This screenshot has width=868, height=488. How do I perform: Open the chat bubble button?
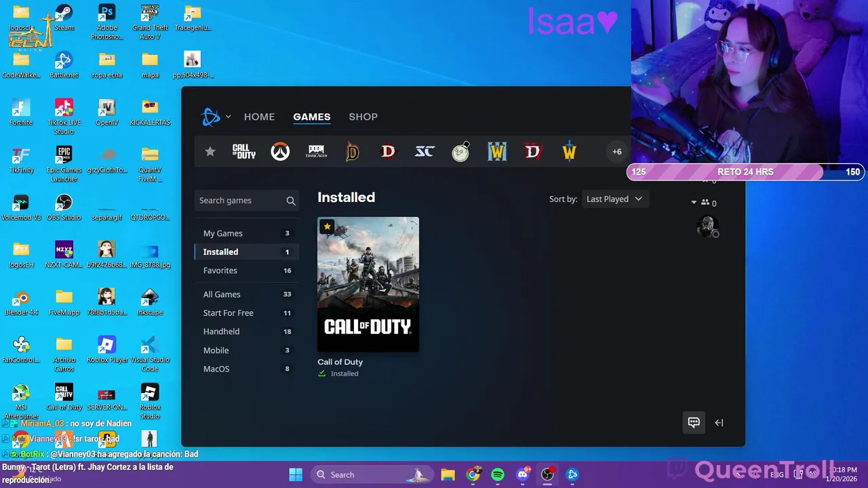pyautogui.click(x=694, y=422)
